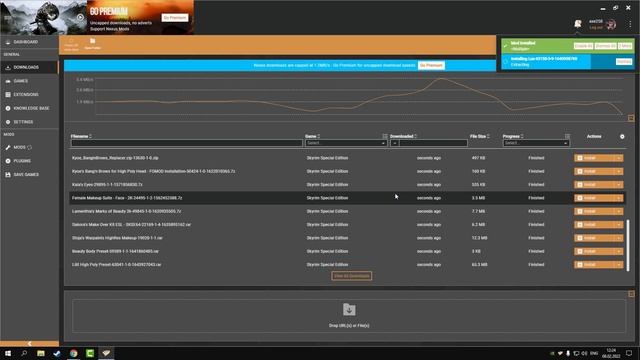Click the notifications bell icon
This screenshot has width=640, height=360.
578,24
